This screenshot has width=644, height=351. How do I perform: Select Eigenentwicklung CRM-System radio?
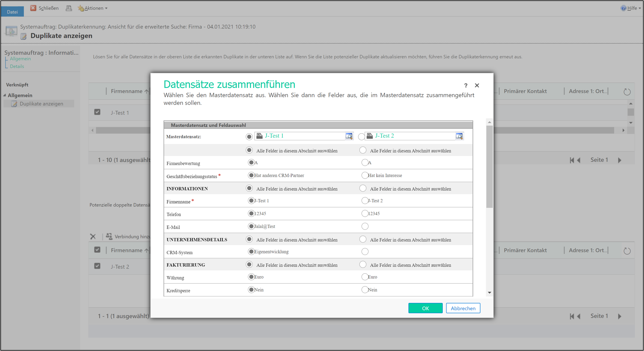pyautogui.click(x=251, y=252)
